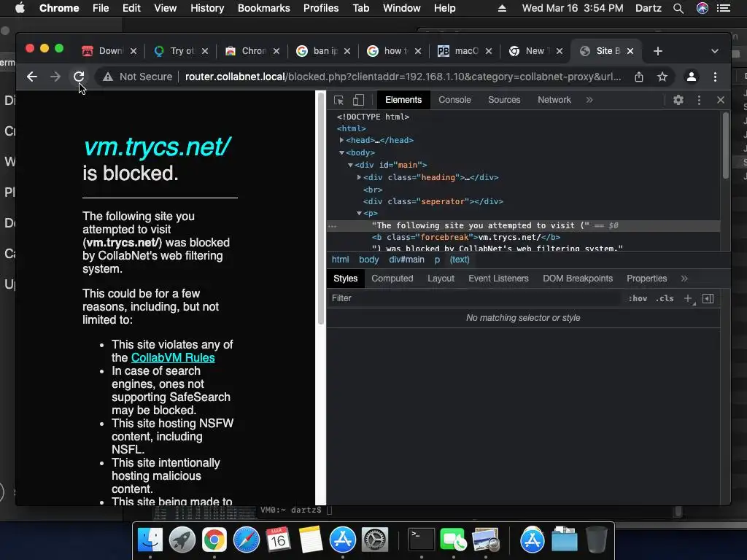Click the ellipsis beside selected DOM line
This screenshot has width=747, height=560.
point(333,226)
